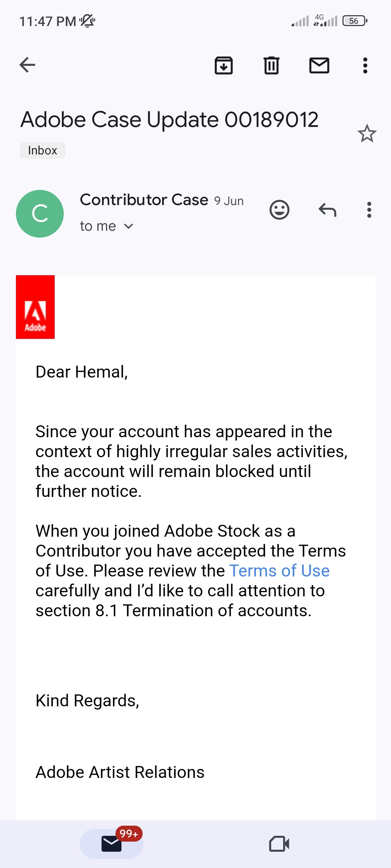Open message options three-dot menu
The image size is (391, 868).
(x=369, y=210)
